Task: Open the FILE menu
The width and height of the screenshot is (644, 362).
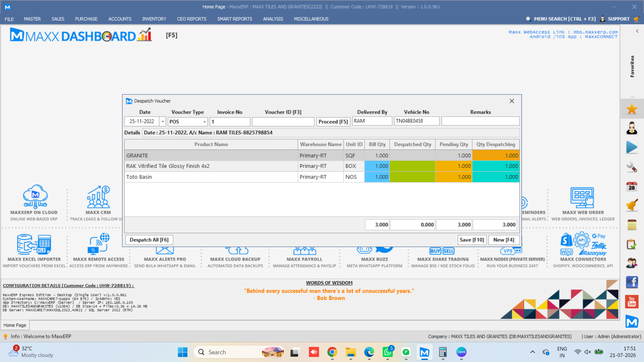Action: coord(9,19)
